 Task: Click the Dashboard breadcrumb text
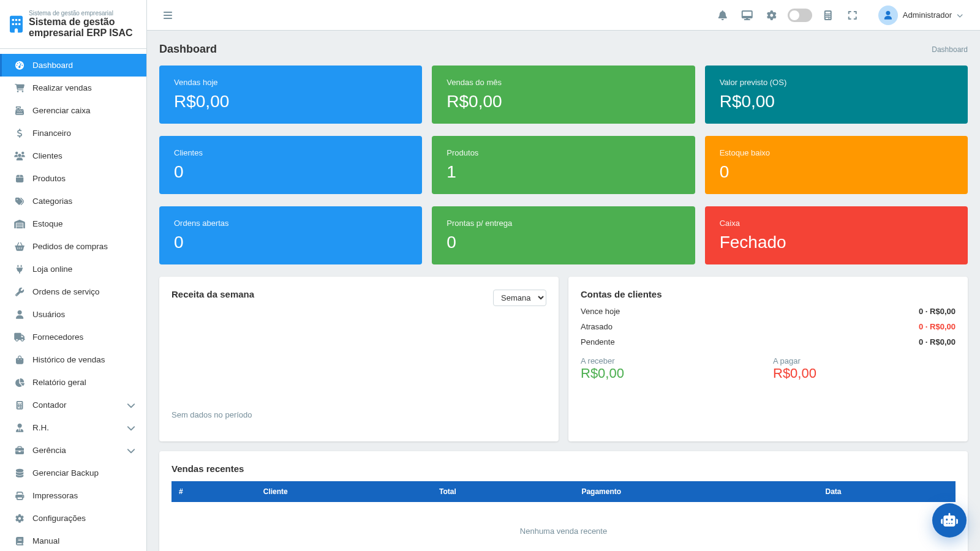[949, 50]
